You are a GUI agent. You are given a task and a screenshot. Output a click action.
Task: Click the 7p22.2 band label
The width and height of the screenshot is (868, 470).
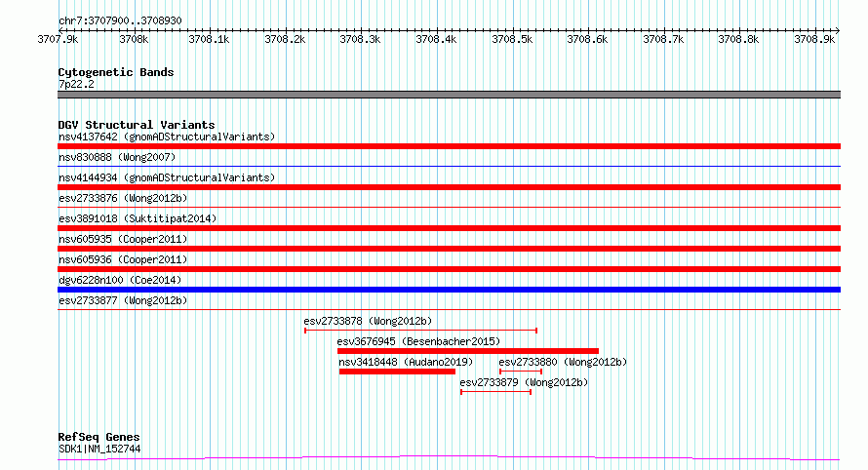click(x=76, y=84)
